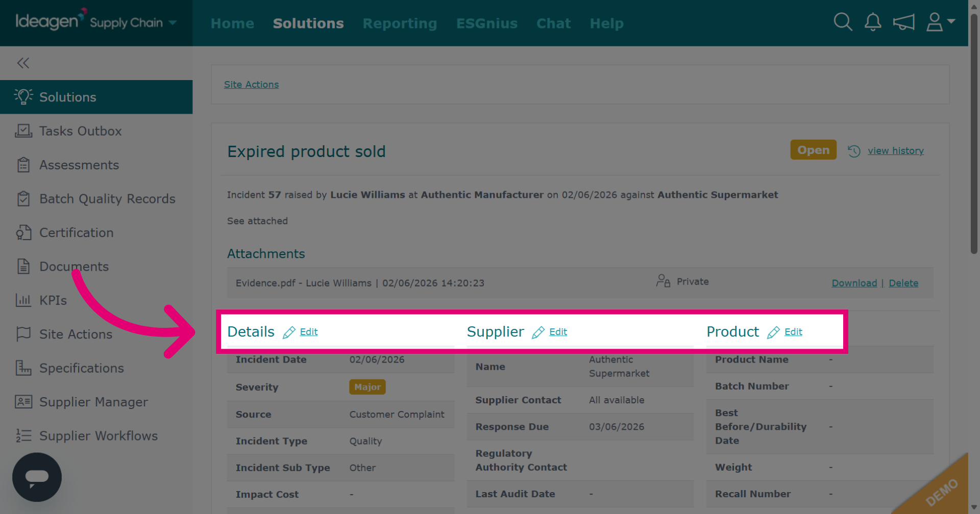
Task: Open the notifications bell
Action: pyautogui.click(x=873, y=22)
